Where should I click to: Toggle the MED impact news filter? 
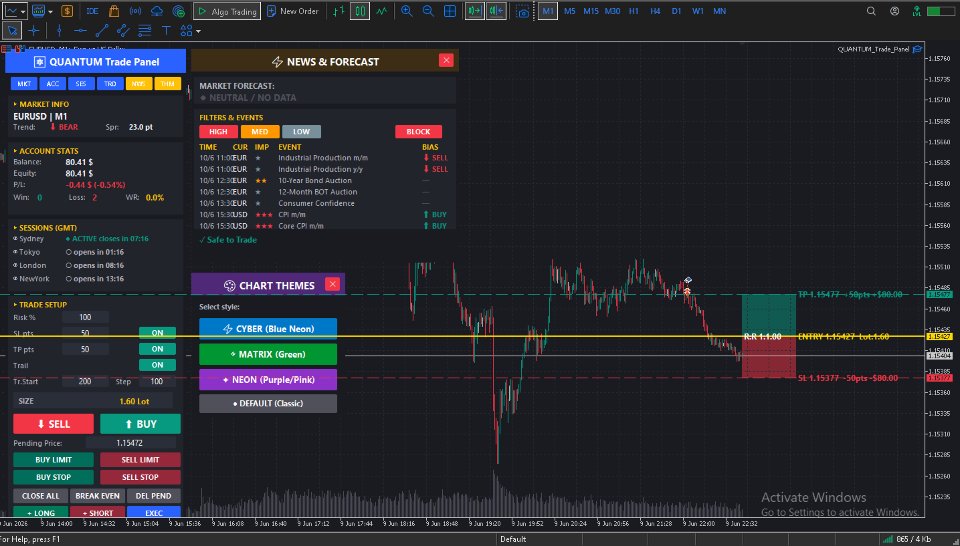coord(260,132)
